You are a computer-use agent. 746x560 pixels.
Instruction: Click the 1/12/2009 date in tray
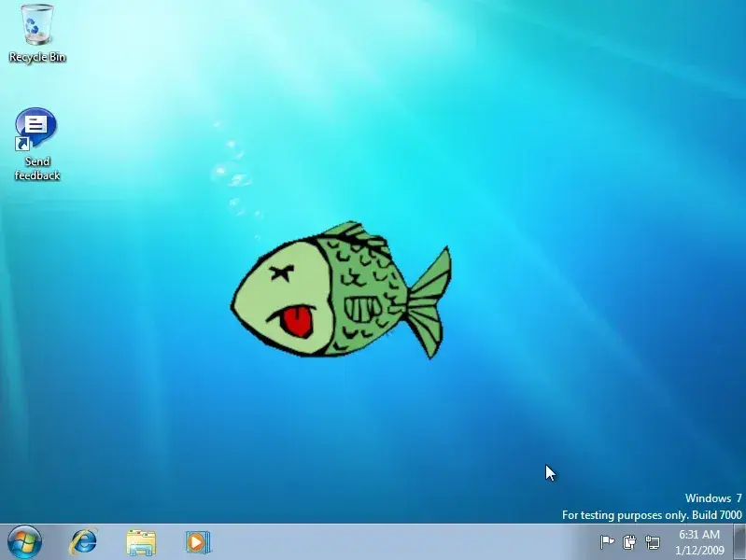coord(699,550)
